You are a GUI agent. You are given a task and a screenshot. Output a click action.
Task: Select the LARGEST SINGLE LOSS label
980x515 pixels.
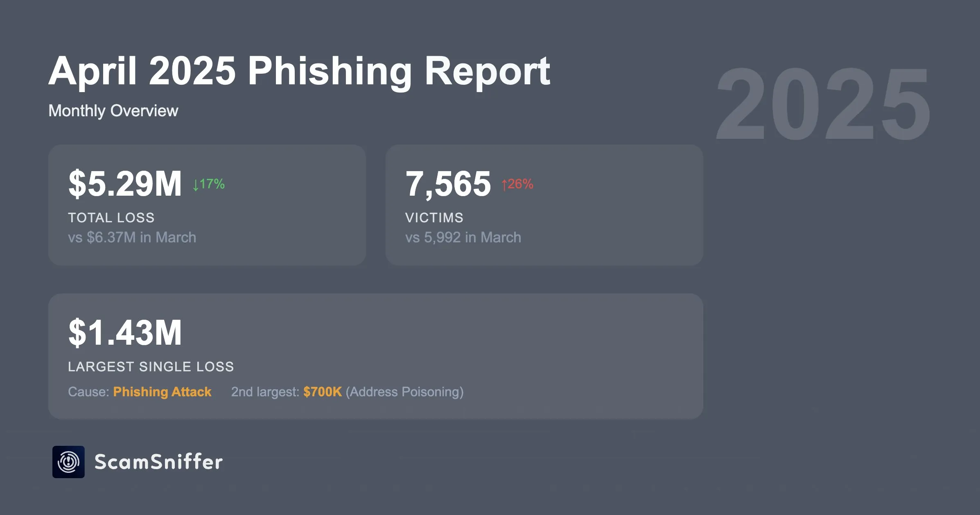(151, 366)
